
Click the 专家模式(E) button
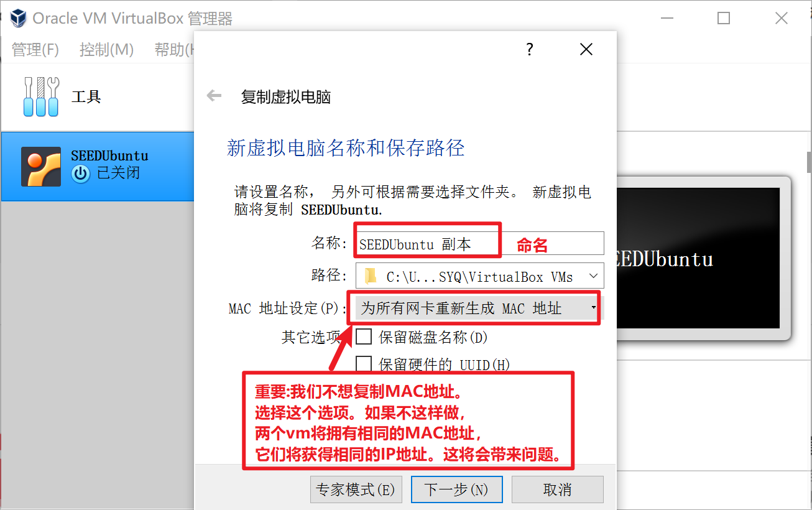coord(356,489)
